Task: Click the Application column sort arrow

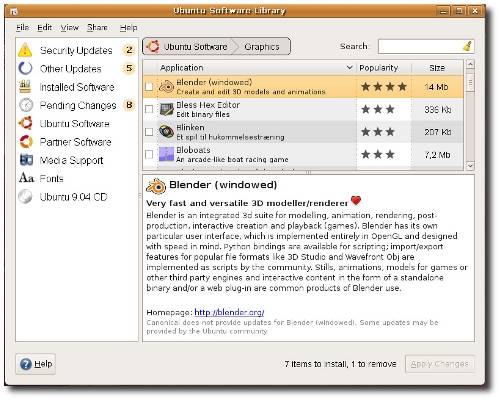Action: tap(349, 68)
